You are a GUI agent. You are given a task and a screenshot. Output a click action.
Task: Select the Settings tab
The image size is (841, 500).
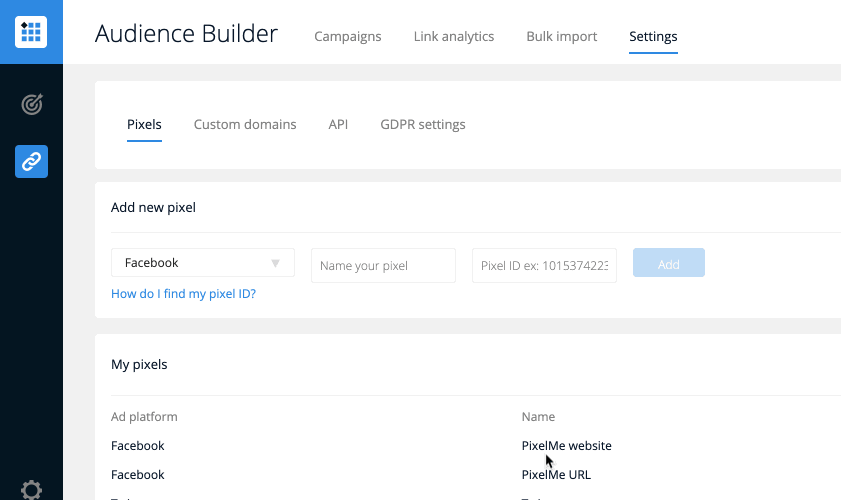(x=653, y=37)
